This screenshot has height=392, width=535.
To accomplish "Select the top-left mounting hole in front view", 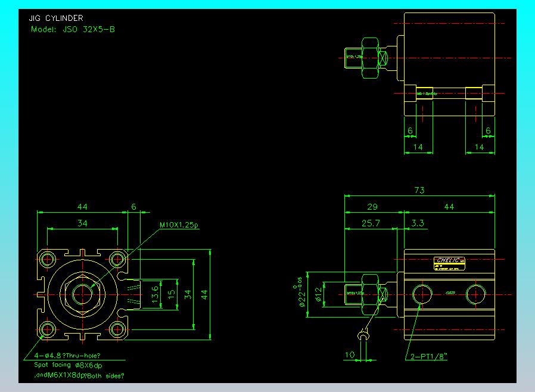I will pos(48,259).
